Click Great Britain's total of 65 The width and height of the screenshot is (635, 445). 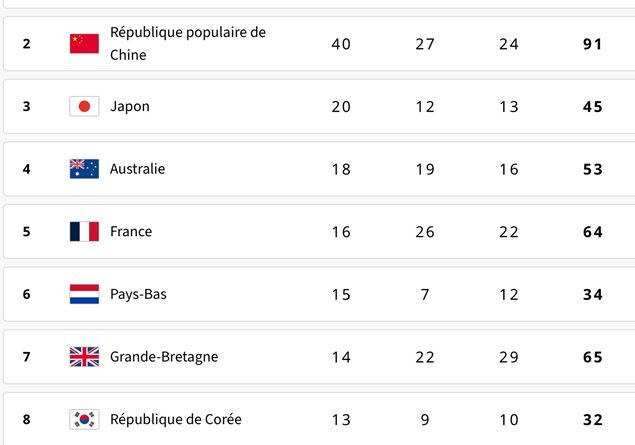[x=592, y=357]
